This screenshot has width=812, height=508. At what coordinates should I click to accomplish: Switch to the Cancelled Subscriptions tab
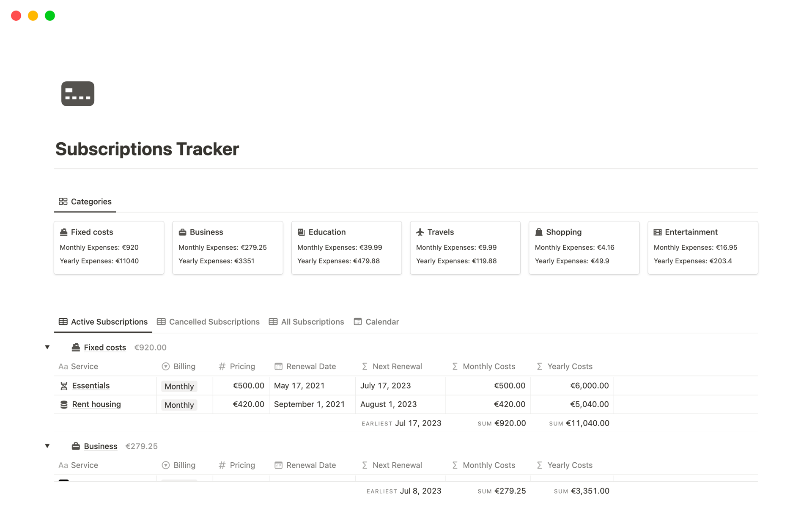pos(208,321)
